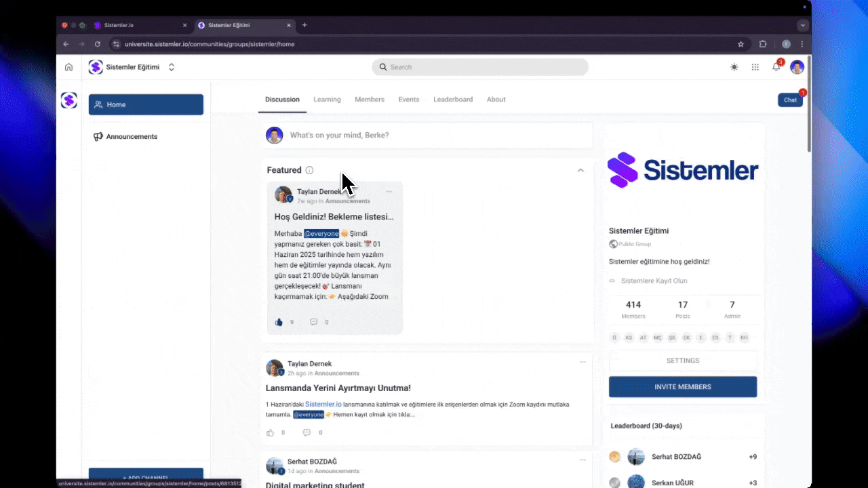Open Taylan Dernek's avatar on featured post
The width and height of the screenshot is (868, 488).
pyautogui.click(x=283, y=195)
